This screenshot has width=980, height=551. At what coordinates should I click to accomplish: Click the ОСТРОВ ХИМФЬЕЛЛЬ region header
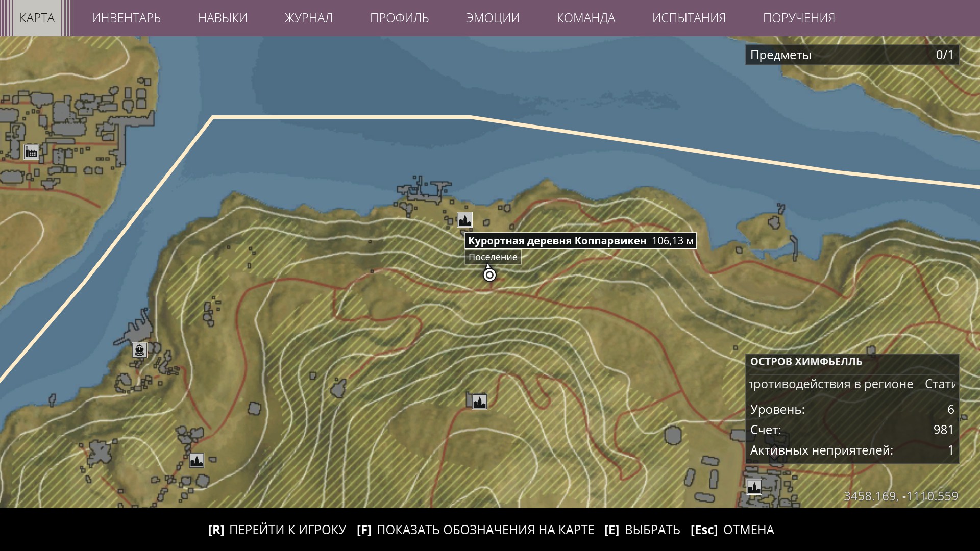806,362
